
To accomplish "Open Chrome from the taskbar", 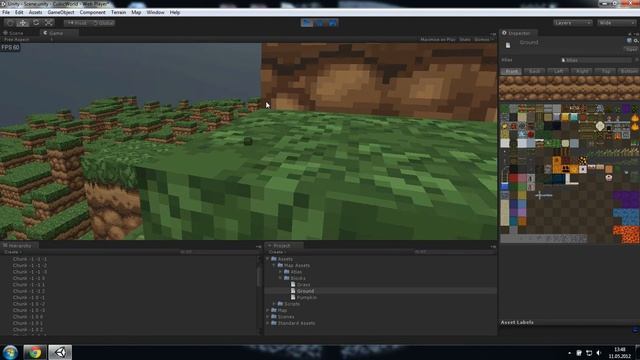I will [35, 352].
